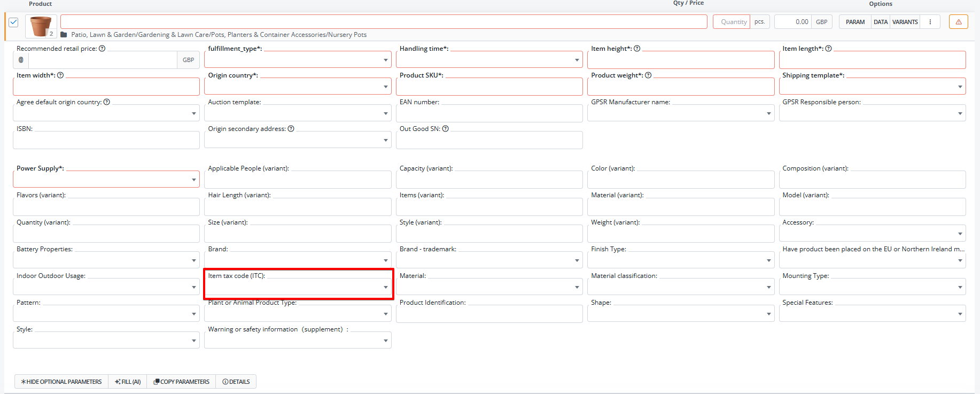Image resolution: width=980 pixels, height=394 pixels.
Task: Click the flower pot product thumbnail
Action: click(41, 26)
